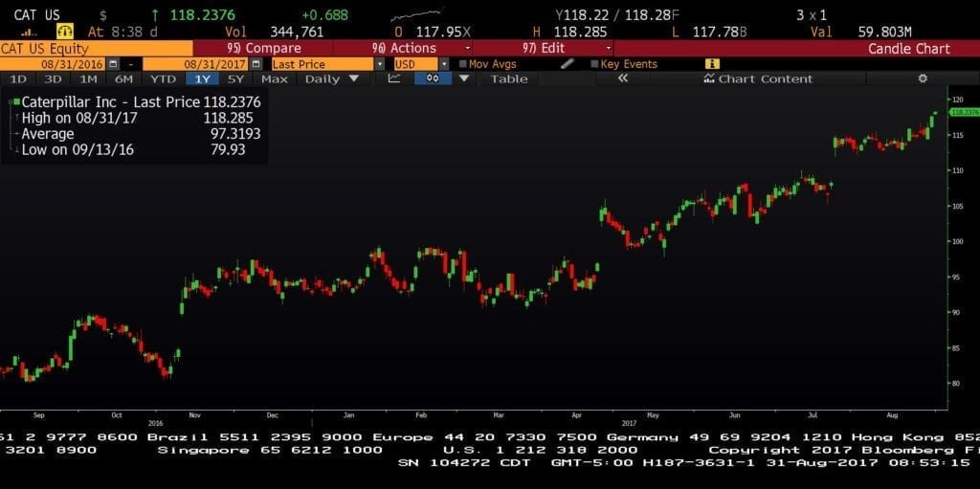Click the 'Aug' label on the time axis
Viewport: 980px width, 489px height.
click(893, 414)
